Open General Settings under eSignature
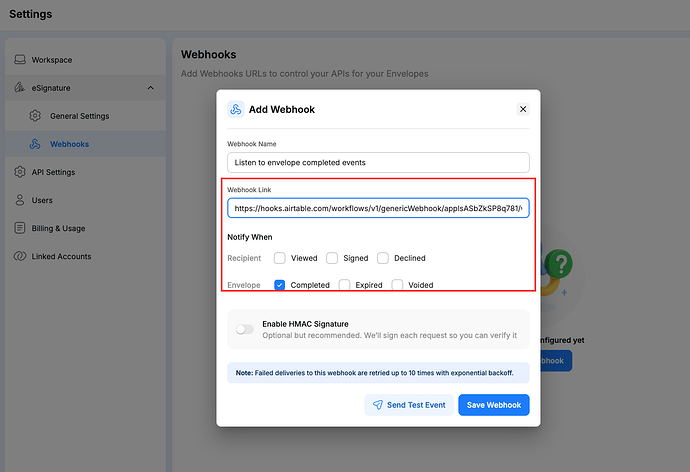690x472 pixels. pos(85,116)
